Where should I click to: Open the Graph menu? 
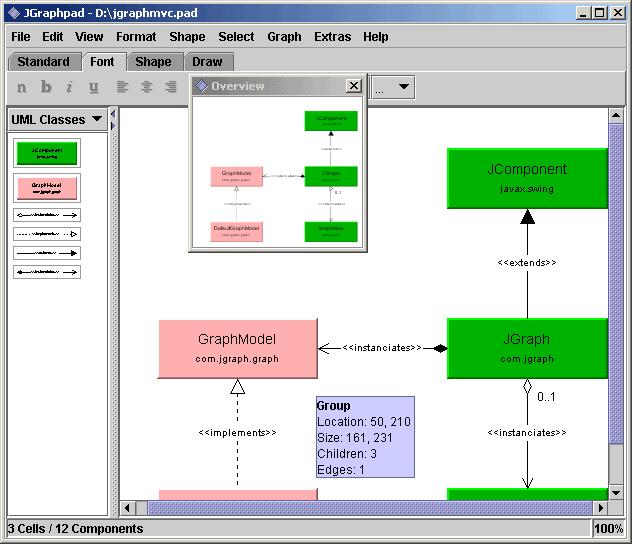(284, 37)
